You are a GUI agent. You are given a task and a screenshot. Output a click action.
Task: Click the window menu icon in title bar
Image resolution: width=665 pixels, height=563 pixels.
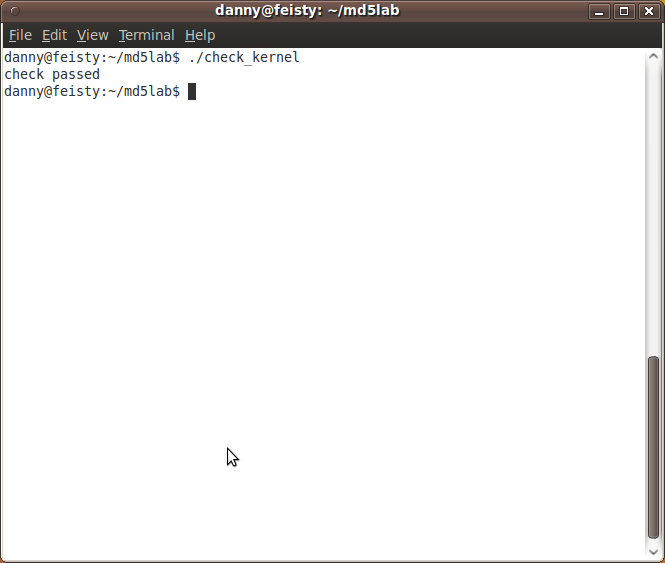coord(15,11)
